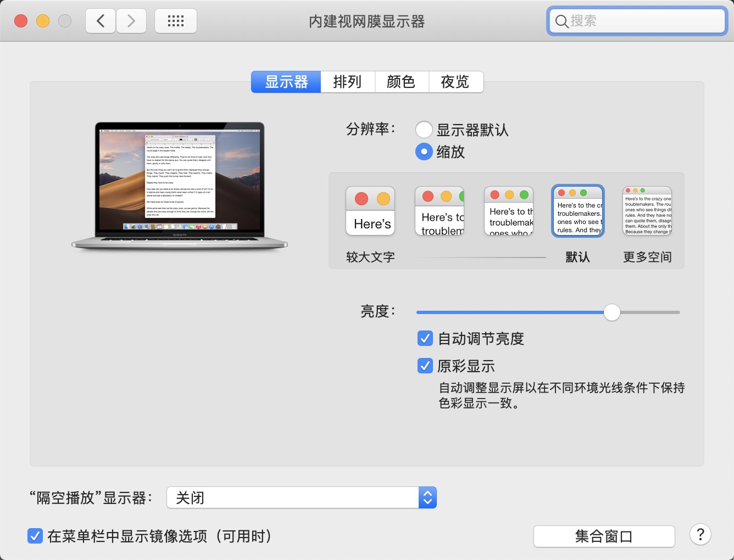734x560 pixels.
Task: Click the 集合窗口 button
Action: 604,536
